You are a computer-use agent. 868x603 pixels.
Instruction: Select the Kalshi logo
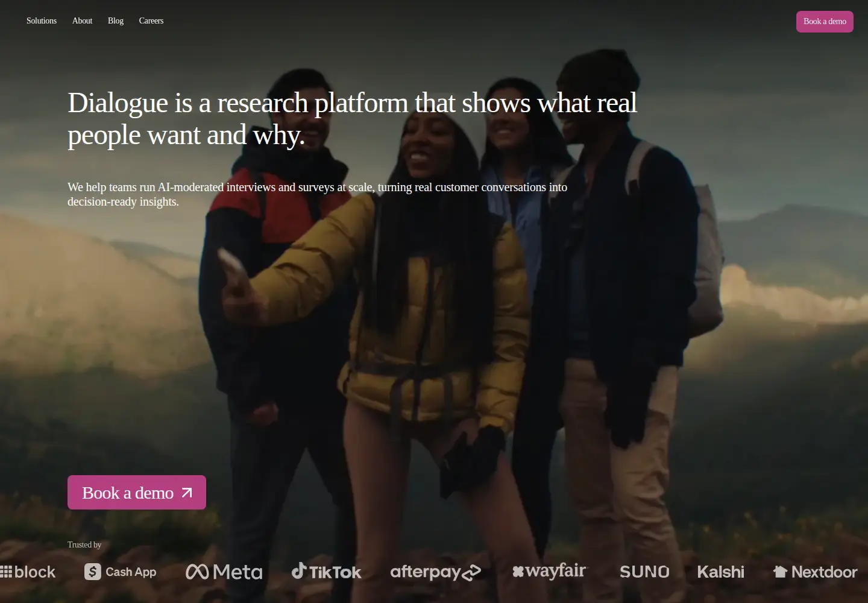point(721,572)
